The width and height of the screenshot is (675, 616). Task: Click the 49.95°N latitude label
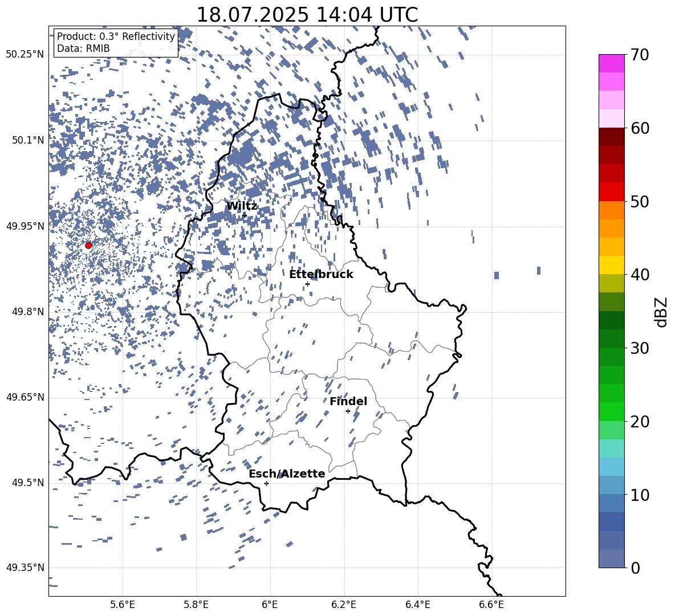(x=25, y=226)
